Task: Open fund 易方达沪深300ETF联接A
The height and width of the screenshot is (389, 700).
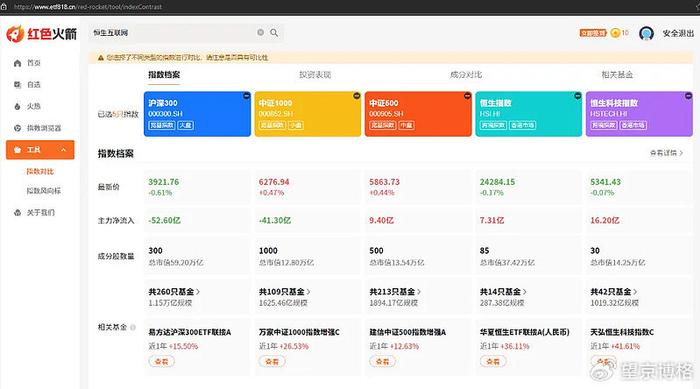Action: tap(190, 332)
